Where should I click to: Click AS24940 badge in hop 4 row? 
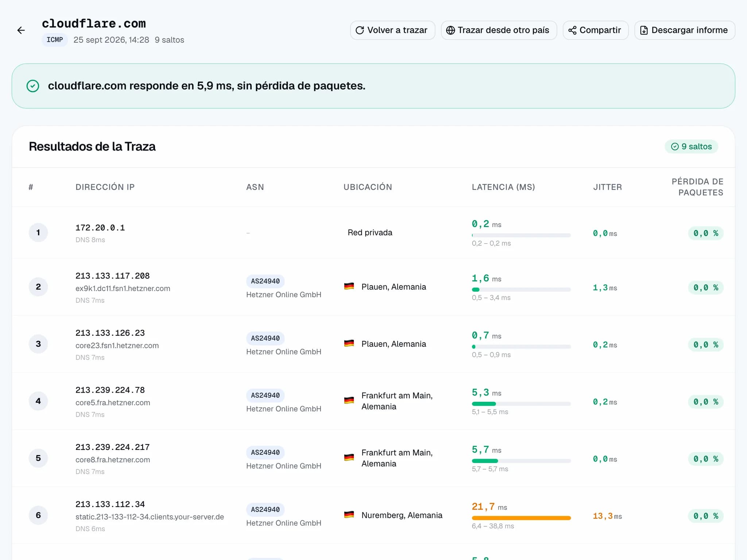click(265, 396)
